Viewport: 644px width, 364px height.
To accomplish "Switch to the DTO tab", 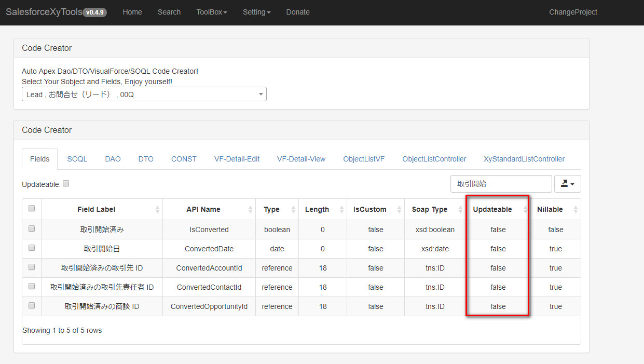I will pyautogui.click(x=146, y=159).
